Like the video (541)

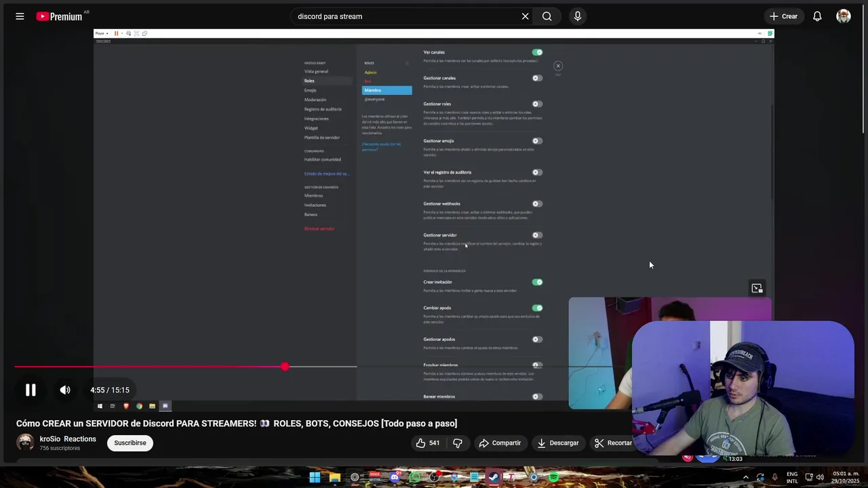[x=427, y=443]
